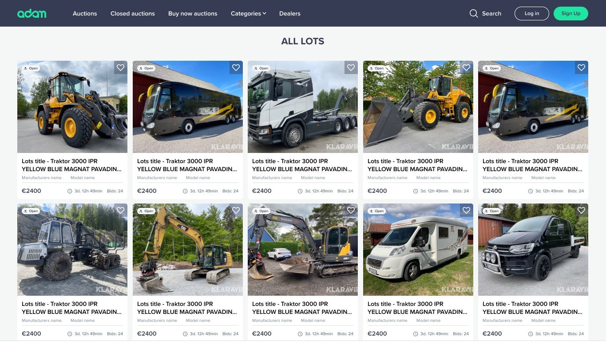
Task: Open the Dealers link
Action: (x=290, y=13)
